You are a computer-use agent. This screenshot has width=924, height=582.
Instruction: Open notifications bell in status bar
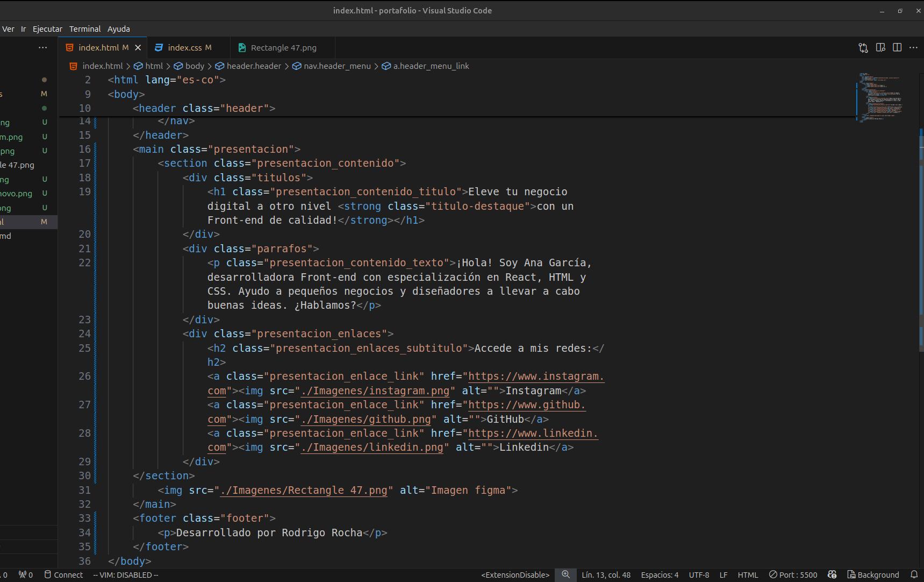pos(914,574)
